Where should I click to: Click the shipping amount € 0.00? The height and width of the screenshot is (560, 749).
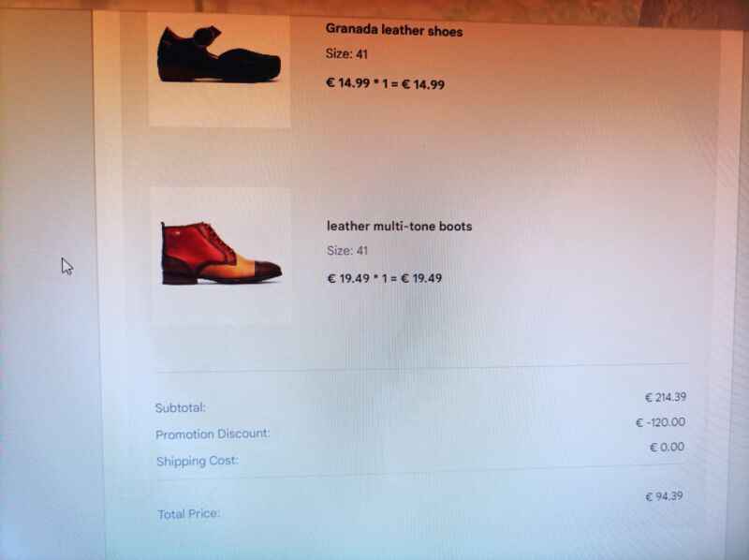(x=667, y=448)
